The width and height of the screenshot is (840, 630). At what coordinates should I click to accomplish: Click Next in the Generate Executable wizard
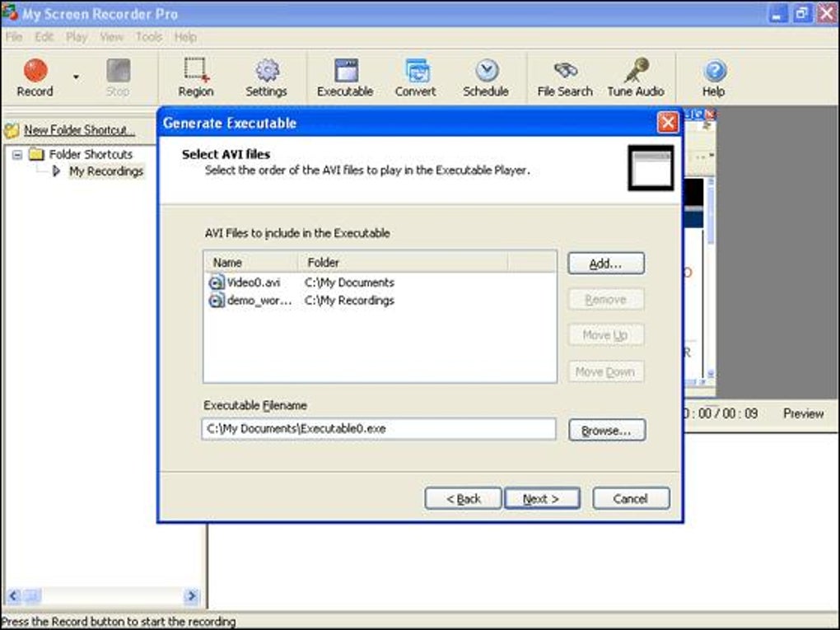click(542, 498)
